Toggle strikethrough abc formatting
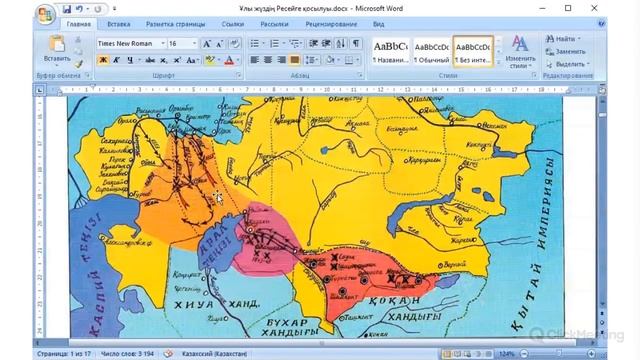The height and width of the screenshot is (360, 640). pos(150,60)
